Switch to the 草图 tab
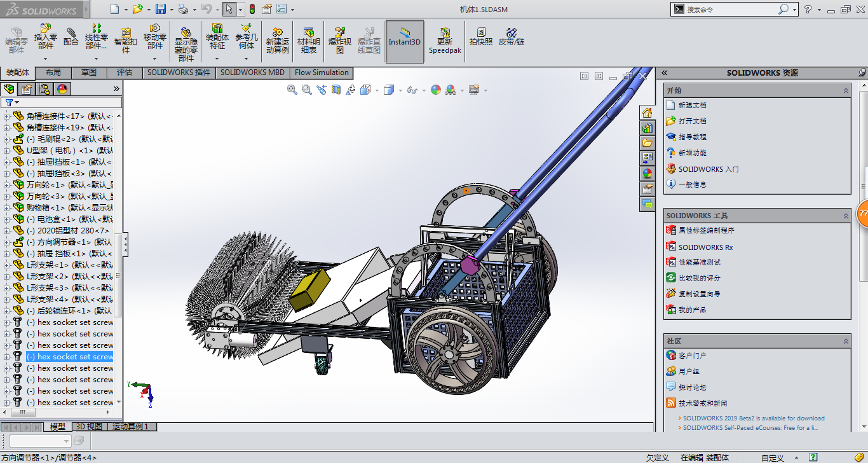The width and height of the screenshot is (868, 463). tap(89, 73)
